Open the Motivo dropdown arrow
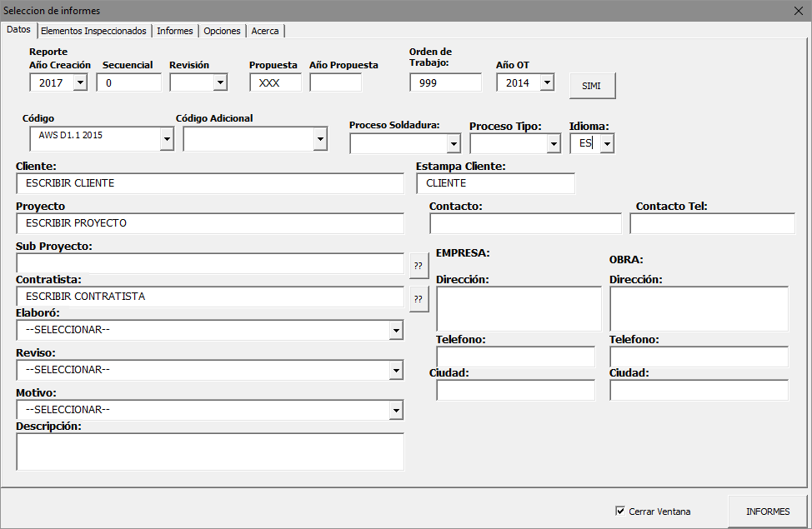This screenshot has width=812, height=529. 396,411
